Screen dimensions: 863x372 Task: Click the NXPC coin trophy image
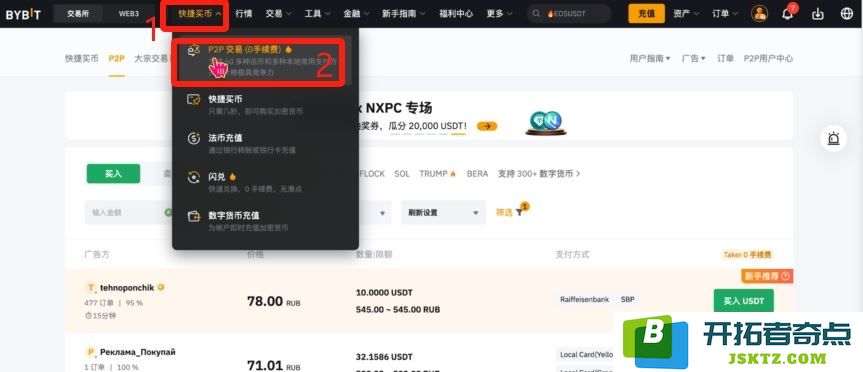click(545, 122)
